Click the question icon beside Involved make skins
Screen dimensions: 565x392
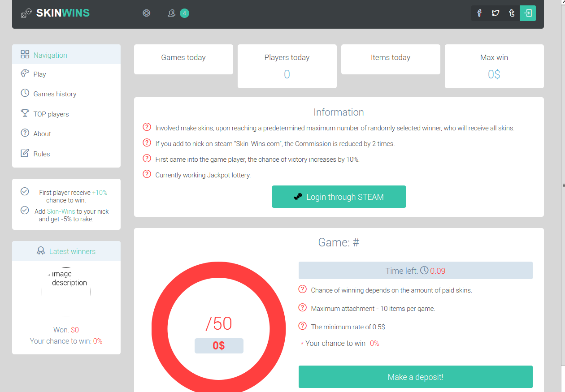tap(147, 127)
